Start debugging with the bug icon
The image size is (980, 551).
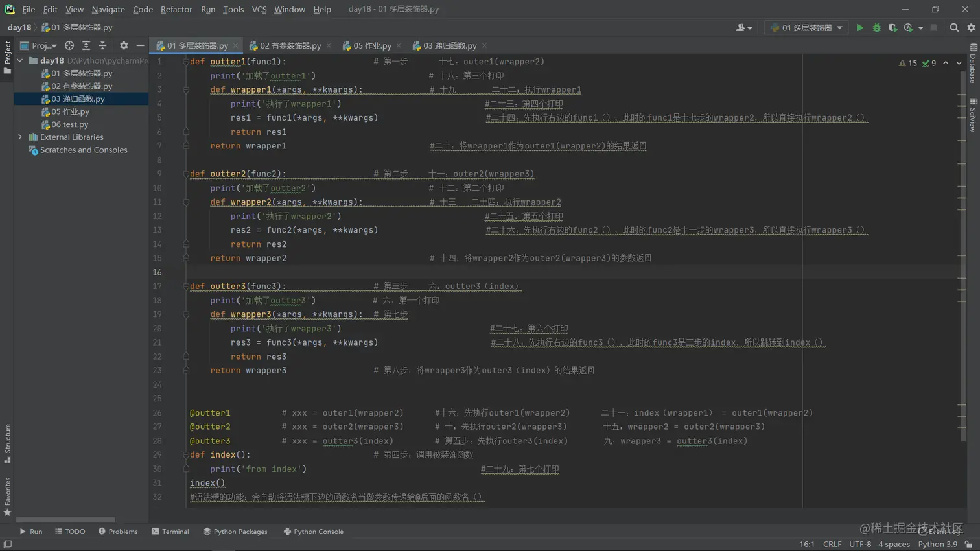[876, 28]
